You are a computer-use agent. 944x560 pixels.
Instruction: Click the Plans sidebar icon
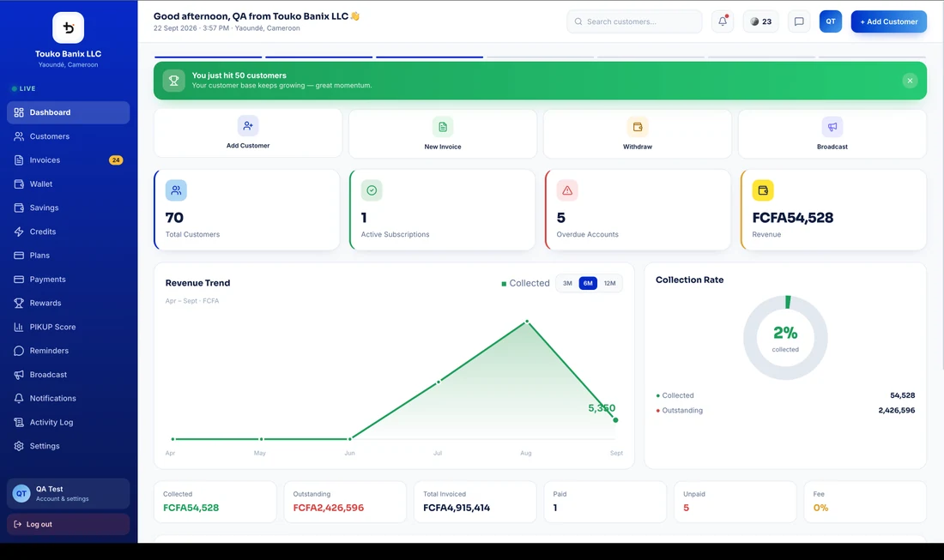tap(19, 256)
